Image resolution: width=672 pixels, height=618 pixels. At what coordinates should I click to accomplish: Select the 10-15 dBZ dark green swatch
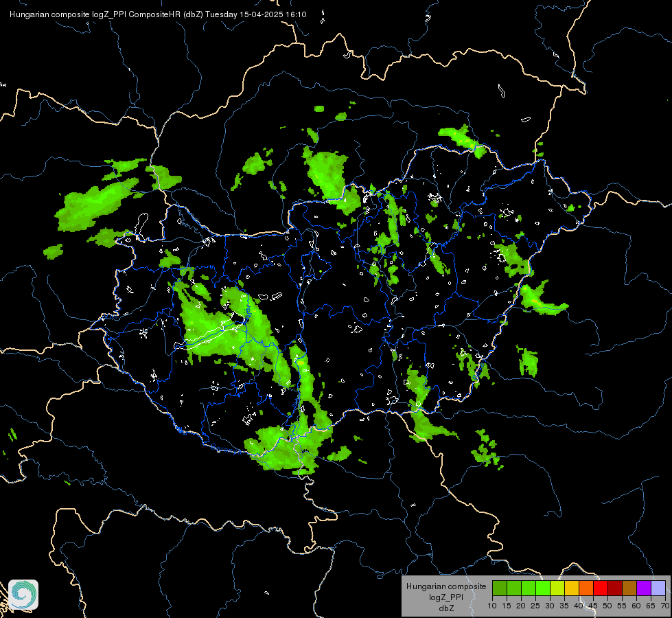pos(499,588)
